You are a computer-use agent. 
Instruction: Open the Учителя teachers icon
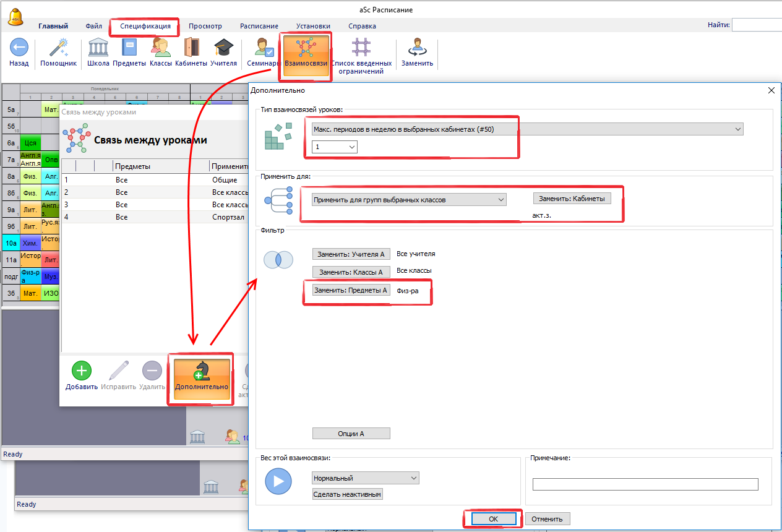point(223,48)
